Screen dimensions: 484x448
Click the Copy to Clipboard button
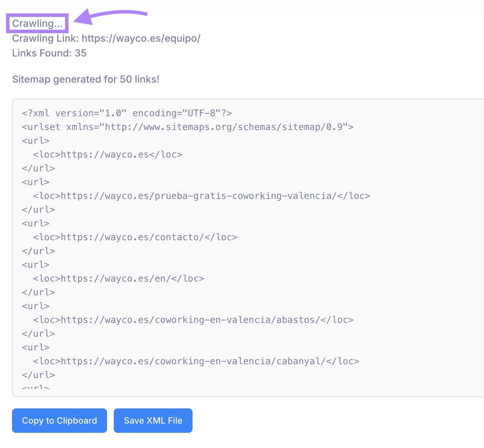point(59,420)
